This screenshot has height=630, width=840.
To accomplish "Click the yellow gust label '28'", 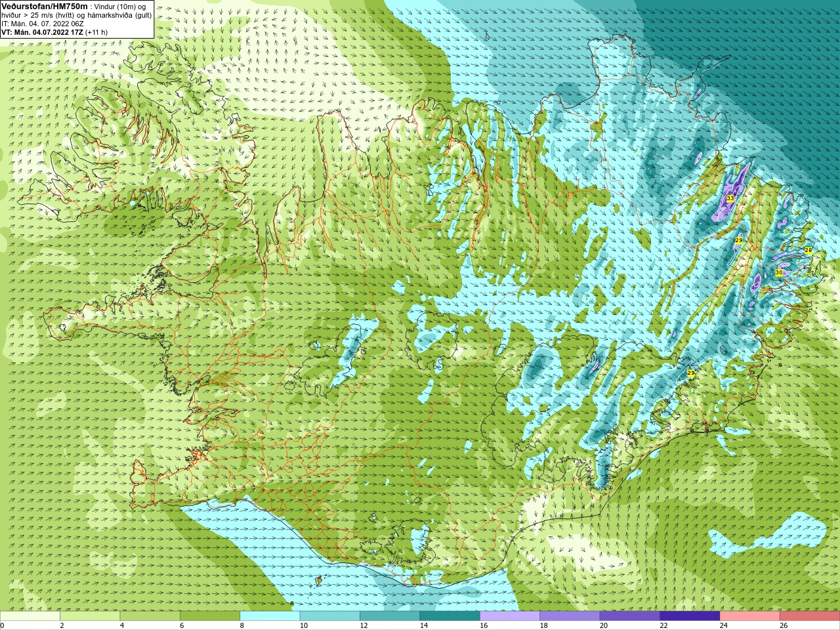I will click(808, 251).
